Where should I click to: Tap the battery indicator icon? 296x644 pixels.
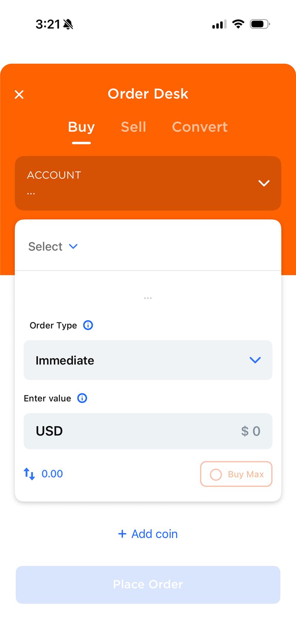pos(260,24)
